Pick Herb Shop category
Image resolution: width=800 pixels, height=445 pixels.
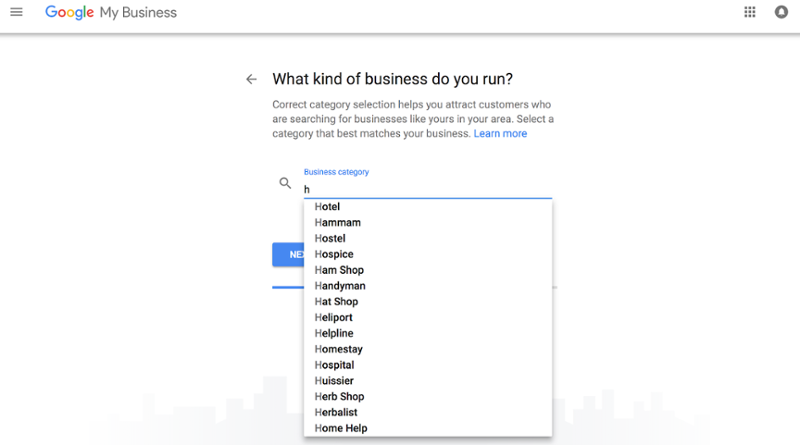coord(428,397)
